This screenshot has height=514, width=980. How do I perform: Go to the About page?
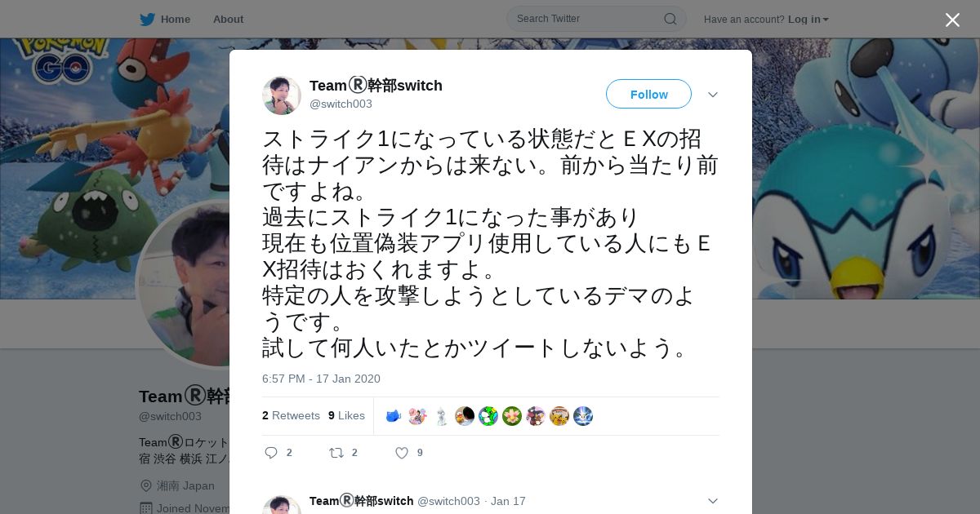click(x=228, y=19)
